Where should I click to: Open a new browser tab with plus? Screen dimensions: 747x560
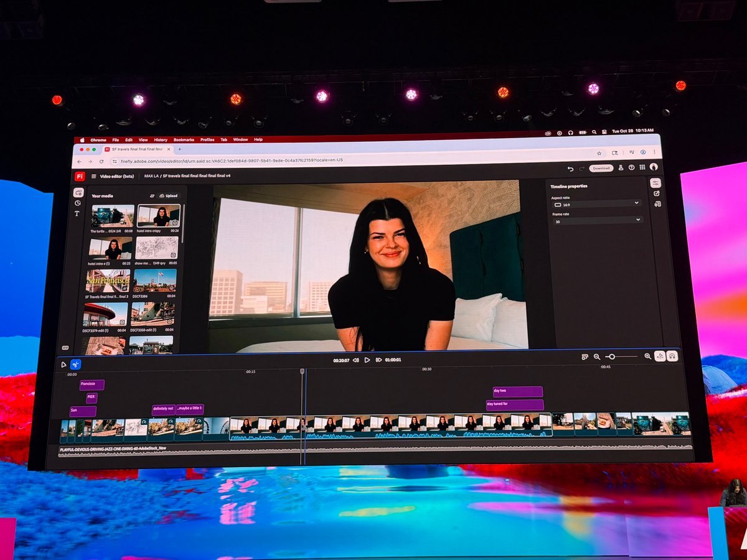click(x=180, y=149)
